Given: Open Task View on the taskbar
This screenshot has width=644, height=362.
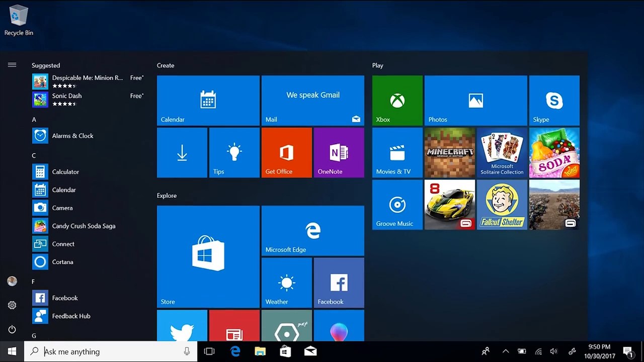Looking at the screenshot, I should (209, 351).
